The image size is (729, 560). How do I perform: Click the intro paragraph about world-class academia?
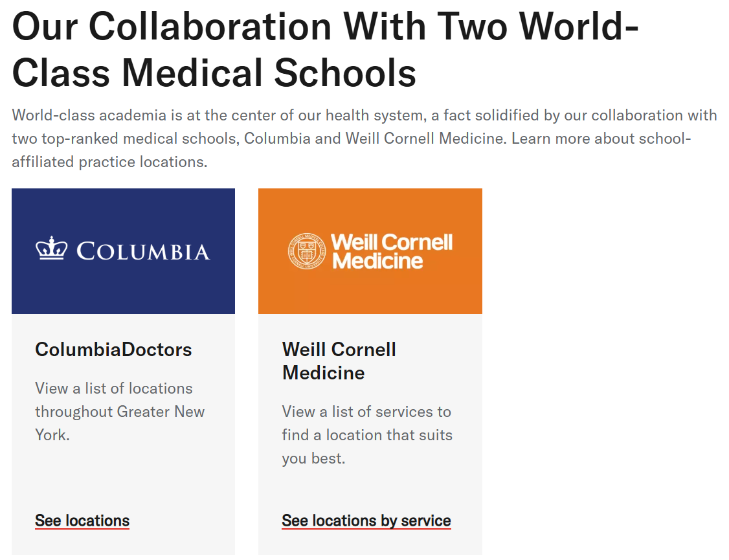click(x=365, y=139)
